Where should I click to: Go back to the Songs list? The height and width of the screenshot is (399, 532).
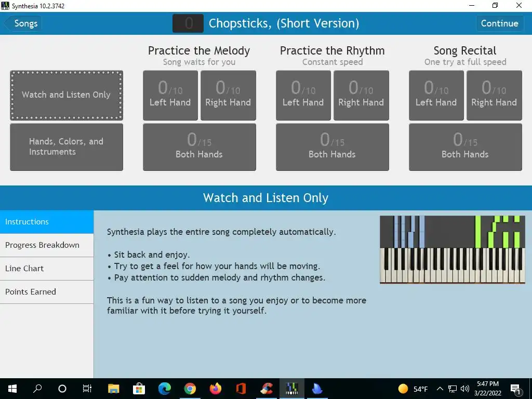pyautogui.click(x=23, y=23)
